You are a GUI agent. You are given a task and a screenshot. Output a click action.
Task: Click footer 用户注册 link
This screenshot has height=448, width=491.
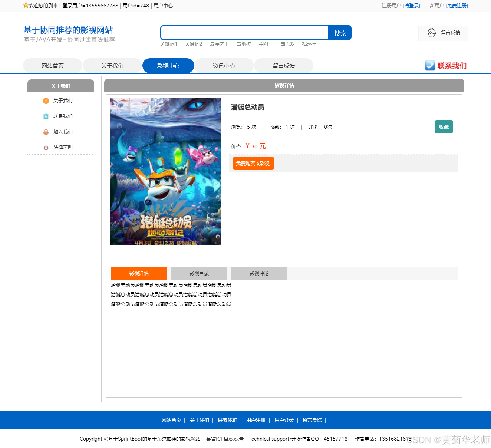pos(256,420)
